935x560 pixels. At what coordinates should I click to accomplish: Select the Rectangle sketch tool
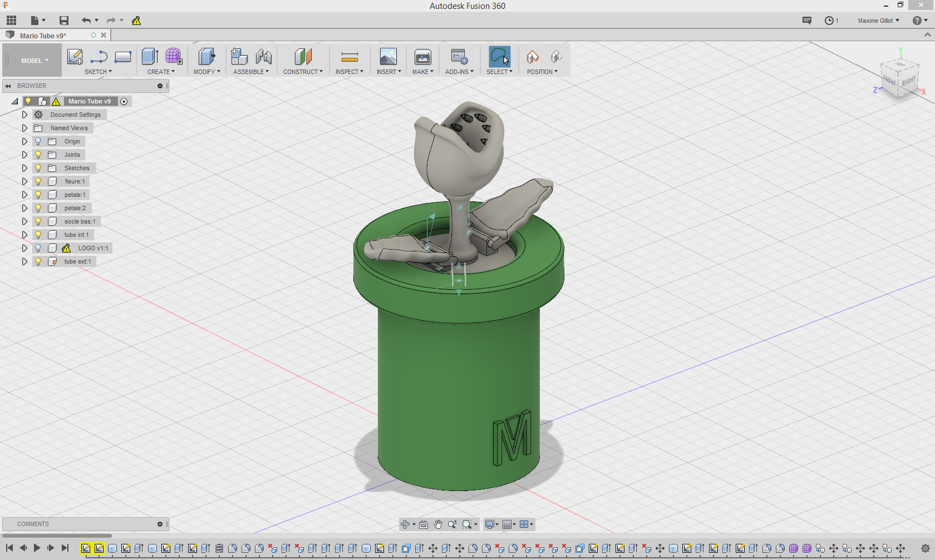122,57
